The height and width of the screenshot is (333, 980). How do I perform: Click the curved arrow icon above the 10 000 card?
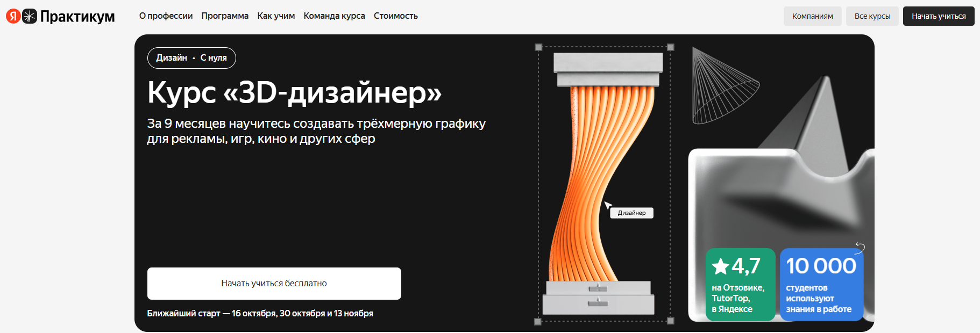(860, 248)
